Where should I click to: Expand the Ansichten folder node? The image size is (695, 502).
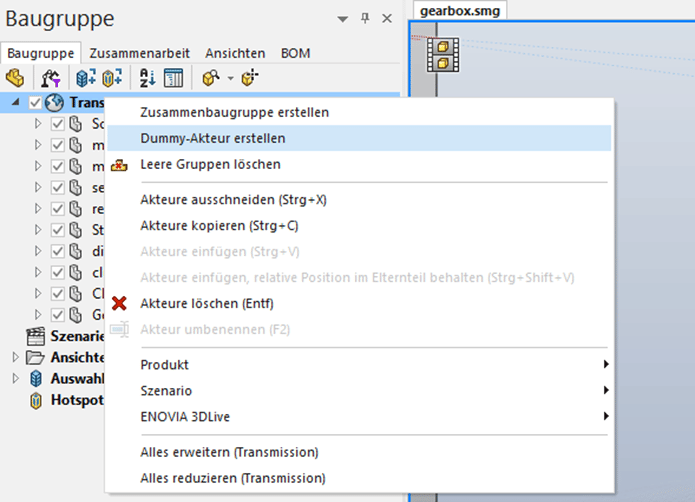pyautogui.click(x=14, y=357)
